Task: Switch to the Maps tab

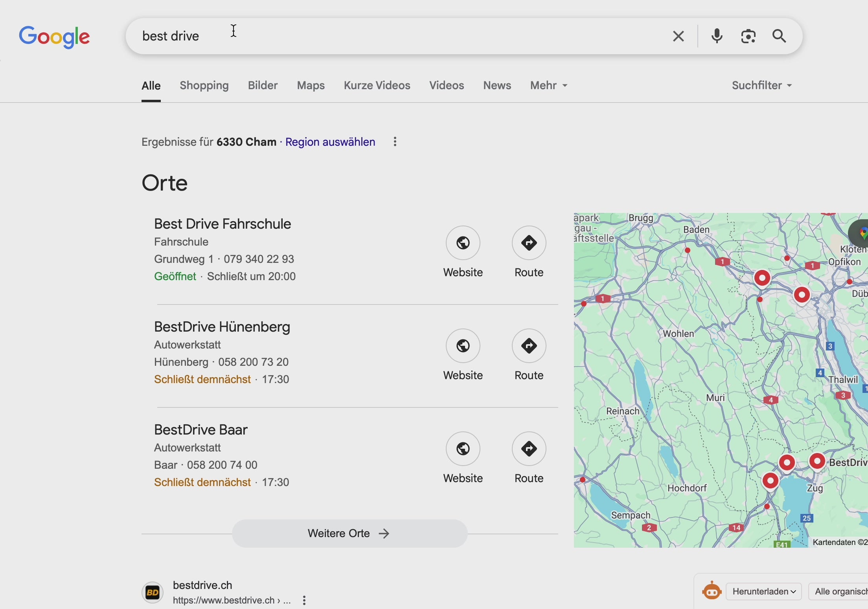Action: pos(311,86)
